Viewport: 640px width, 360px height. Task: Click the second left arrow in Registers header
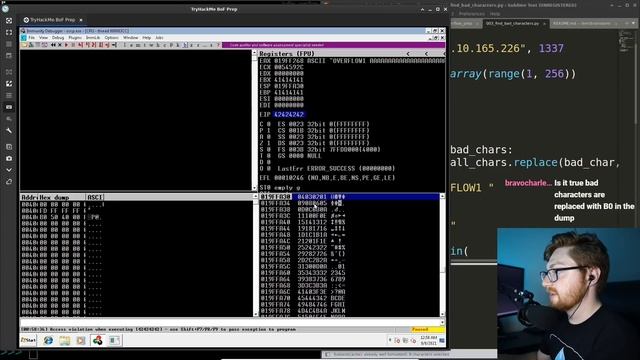pyautogui.click(x=426, y=53)
